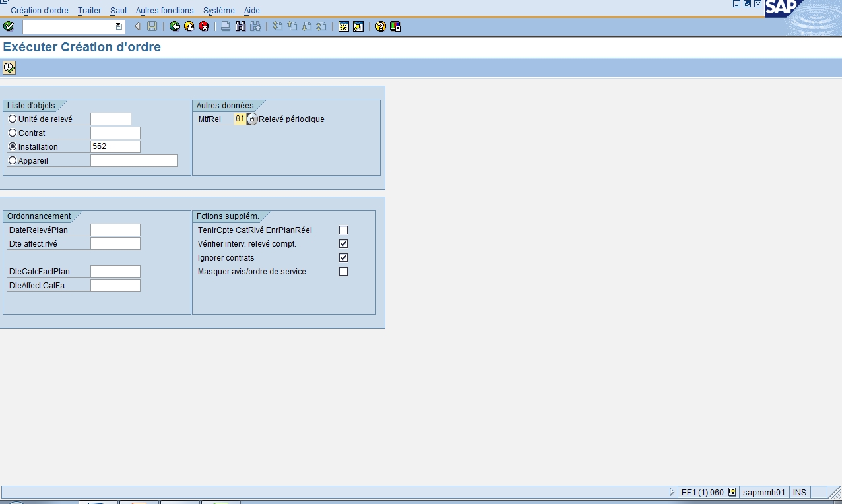Click the yellow Exit arrow icon
The image size is (842, 504).
tap(189, 26)
